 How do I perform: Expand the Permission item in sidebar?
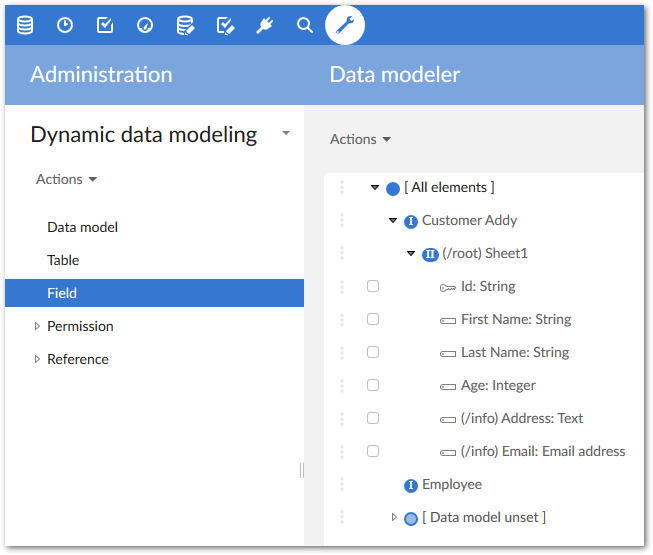[37, 326]
